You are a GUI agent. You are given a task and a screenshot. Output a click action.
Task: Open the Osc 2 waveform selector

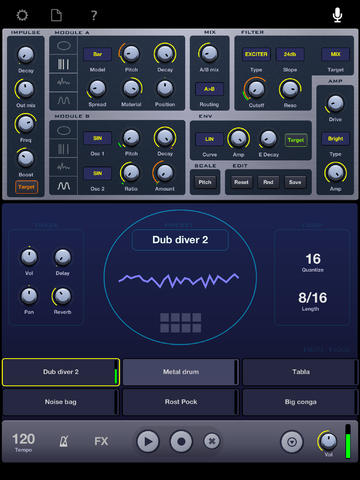(x=97, y=173)
